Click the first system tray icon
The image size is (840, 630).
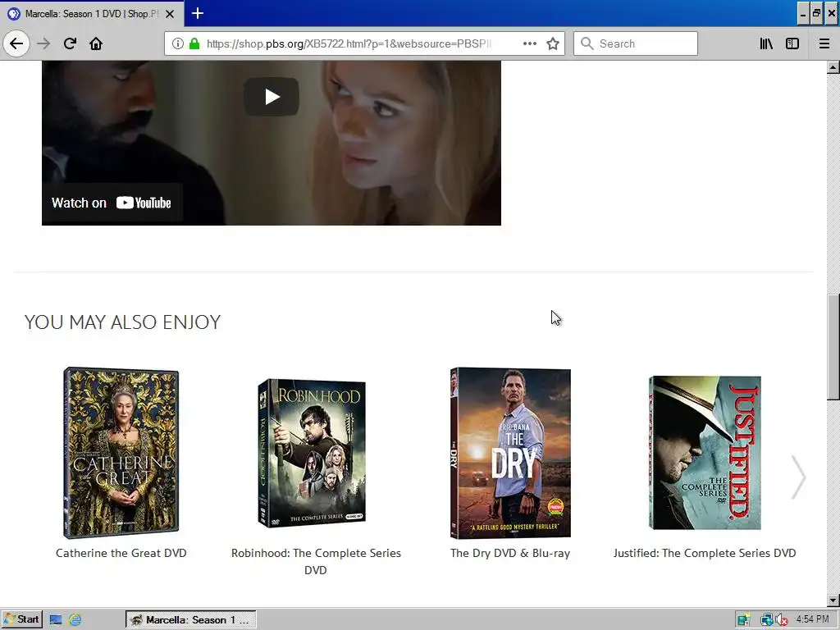[x=743, y=620]
